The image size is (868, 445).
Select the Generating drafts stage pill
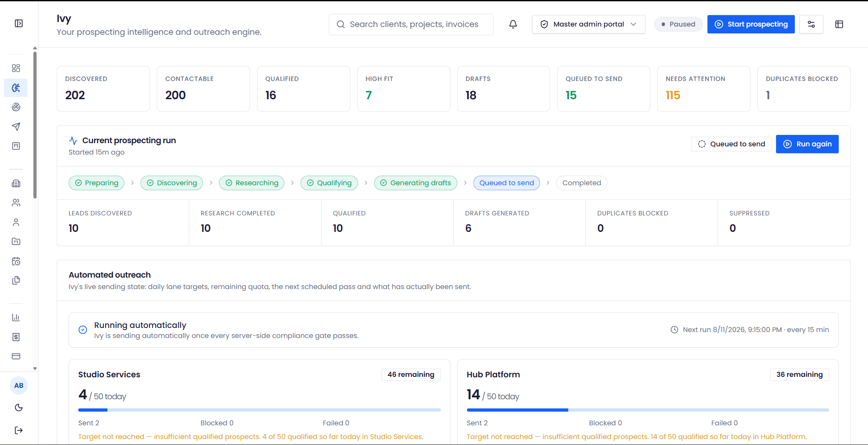(416, 183)
